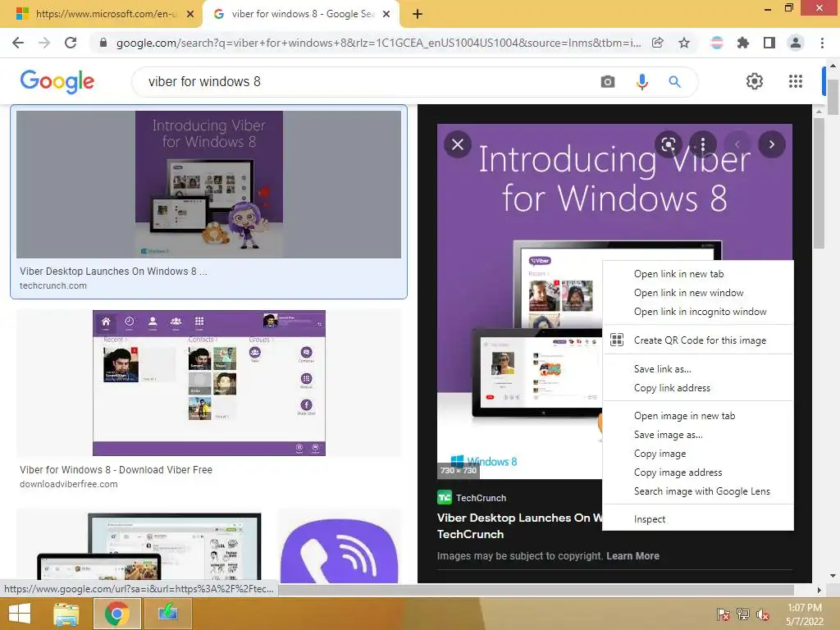Select Save image as...
The width and height of the screenshot is (840, 630).
697,435
